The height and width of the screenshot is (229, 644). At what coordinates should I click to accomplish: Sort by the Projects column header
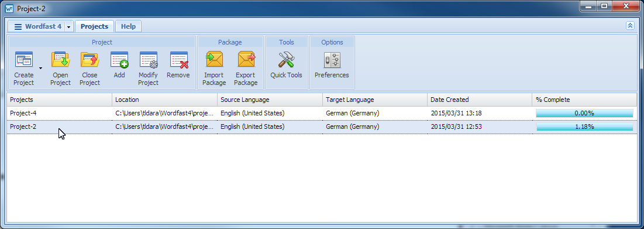(59, 100)
